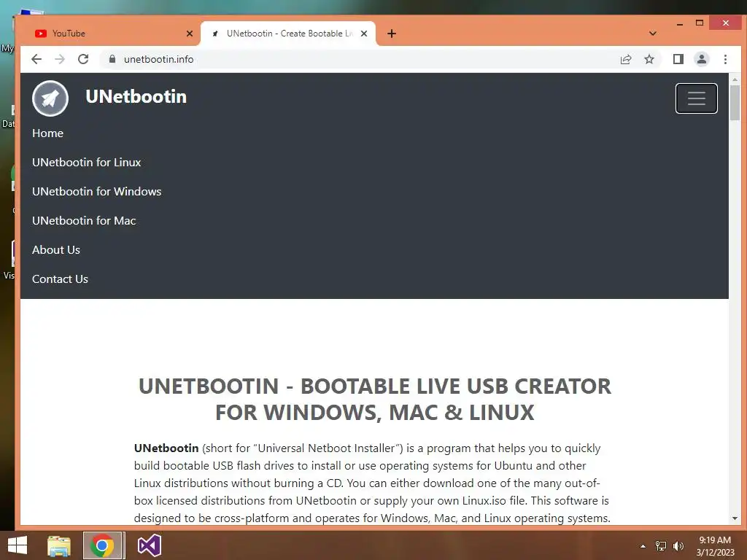Open the Contact Us page
This screenshot has width=747, height=560.
pyautogui.click(x=60, y=279)
